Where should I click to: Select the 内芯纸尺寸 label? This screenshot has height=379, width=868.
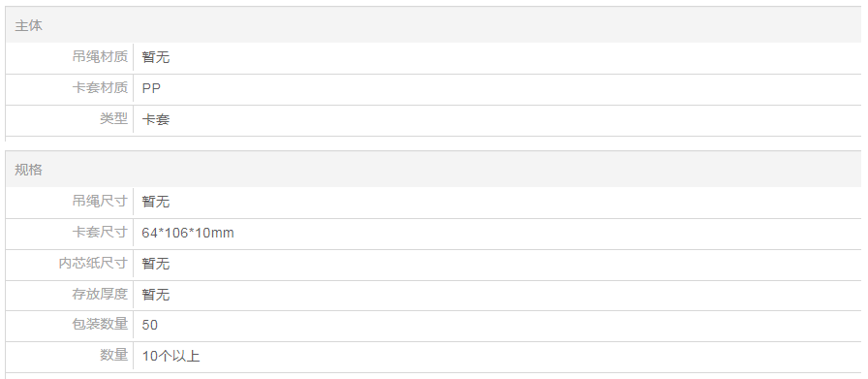click(93, 263)
